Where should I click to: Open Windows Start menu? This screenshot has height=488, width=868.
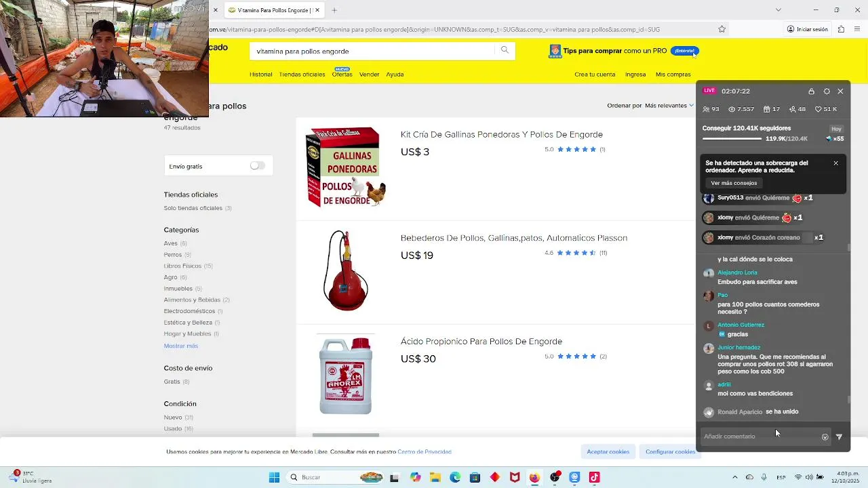tap(274, 477)
